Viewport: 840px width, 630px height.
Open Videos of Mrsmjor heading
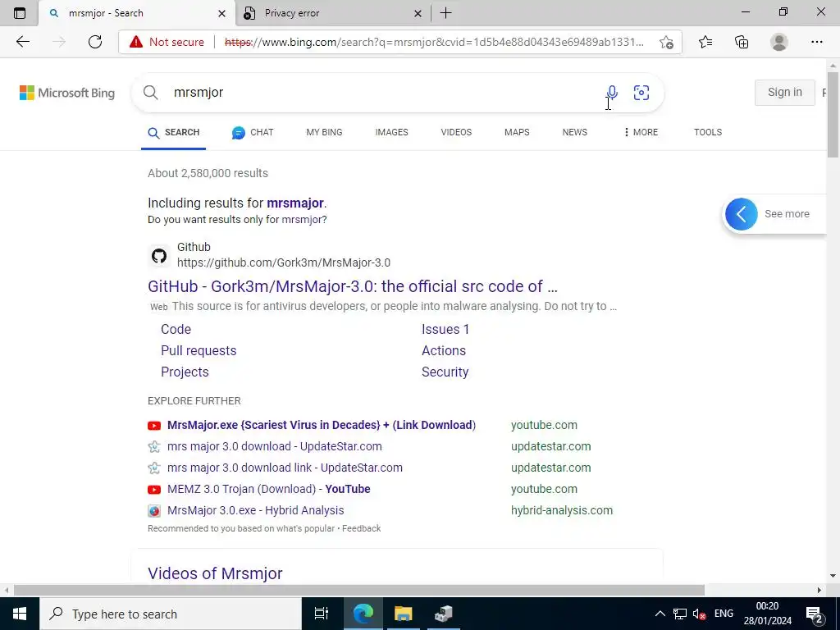pos(215,573)
